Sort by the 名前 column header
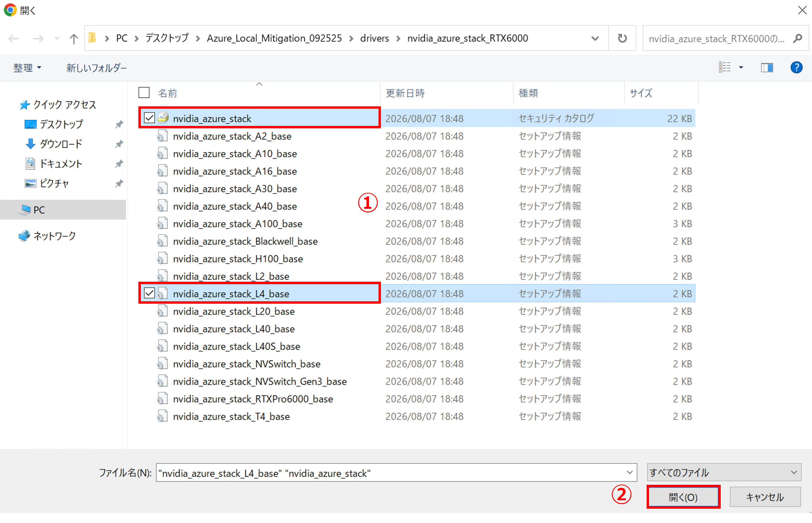Image resolution: width=812 pixels, height=523 pixels. click(x=168, y=93)
